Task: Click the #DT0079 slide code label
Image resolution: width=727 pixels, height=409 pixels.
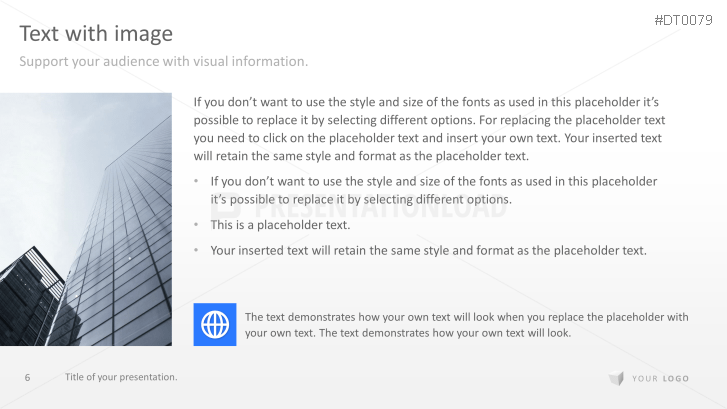Action: (x=683, y=20)
